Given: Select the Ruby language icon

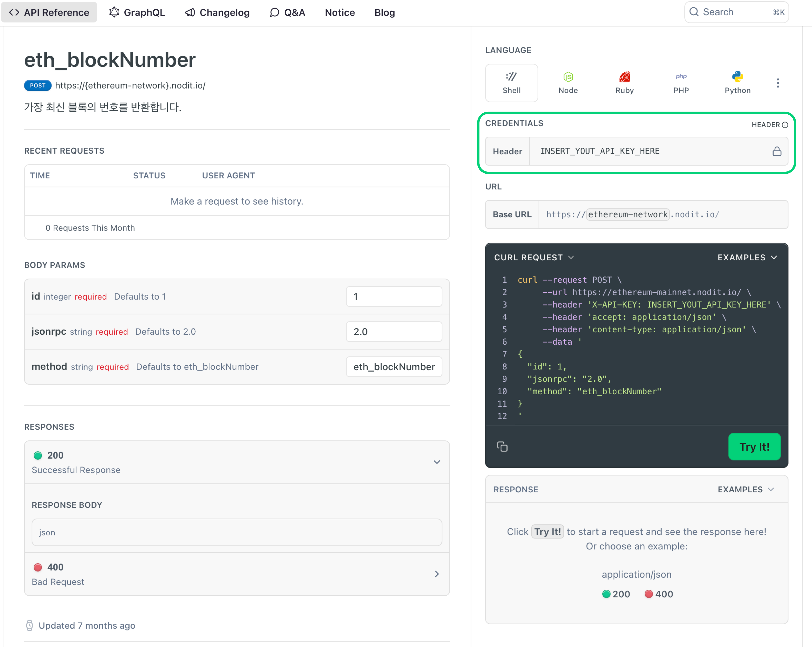Looking at the screenshot, I should coord(624,77).
